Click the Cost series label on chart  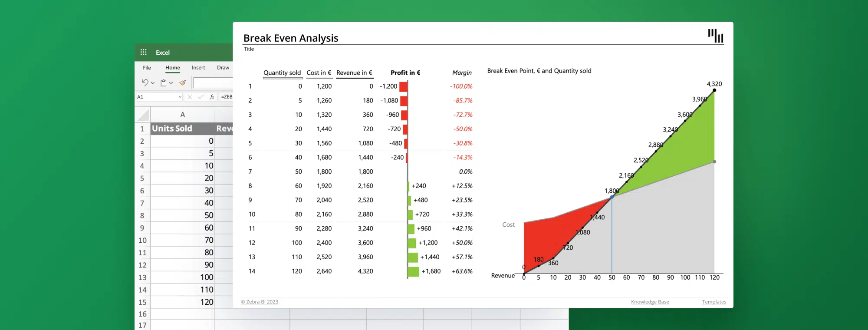tap(508, 224)
